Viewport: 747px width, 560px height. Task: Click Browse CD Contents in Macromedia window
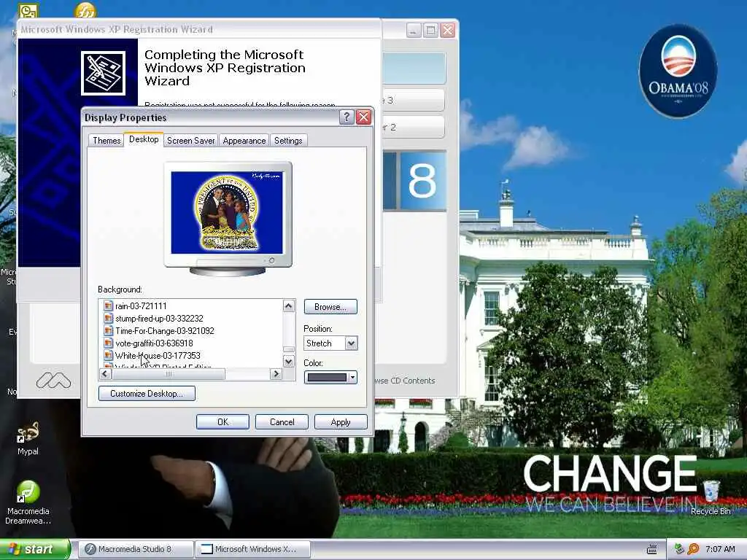pos(404,381)
